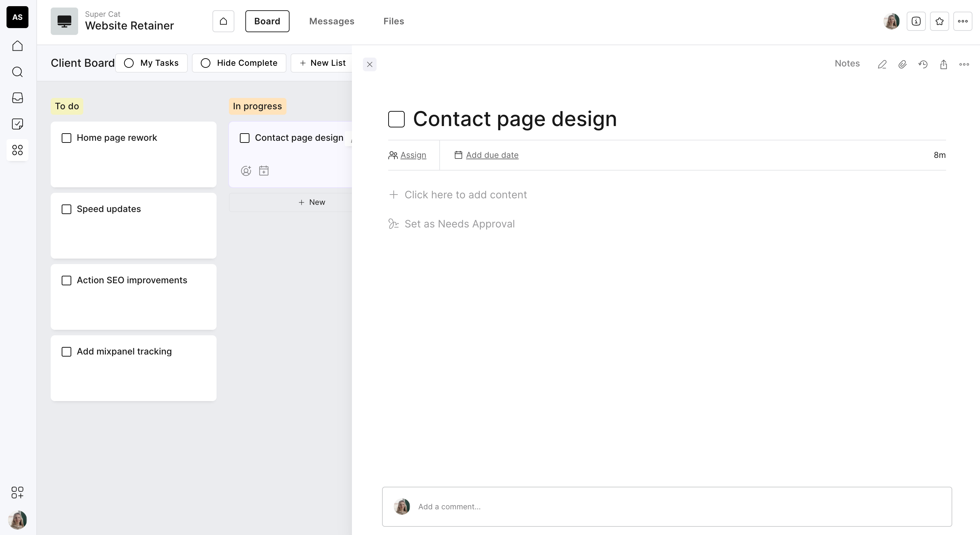Click Add due date link

492,155
